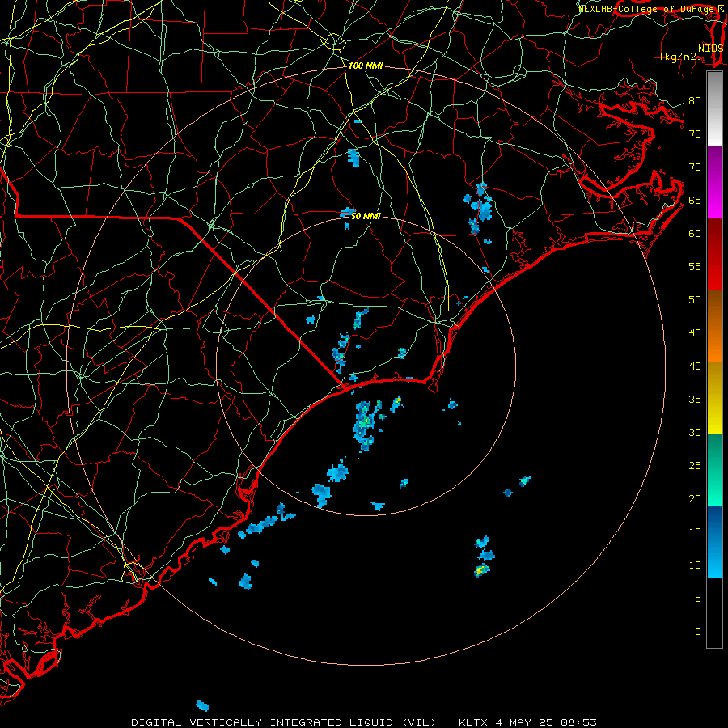Image resolution: width=728 pixels, height=728 pixels.
Task: Click the 60 value on the color scale
Action: click(x=695, y=234)
